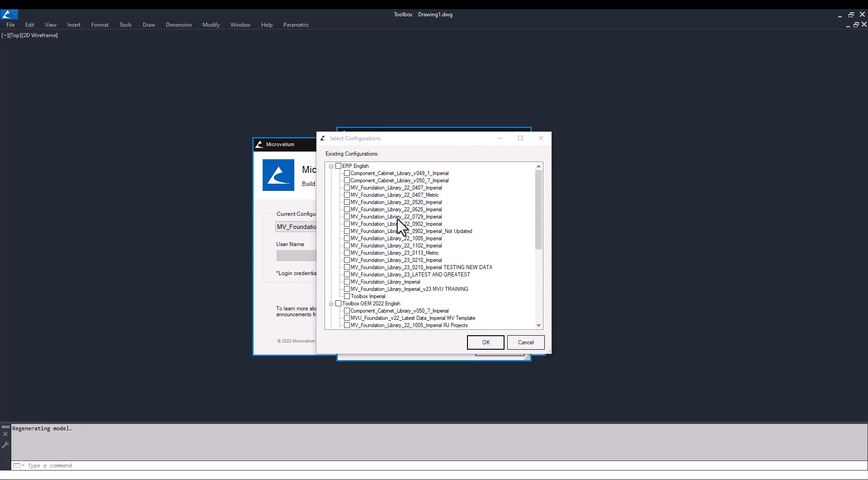Click the small Microvellum title bar icon
868x480 pixels.
pyautogui.click(x=259, y=144)
